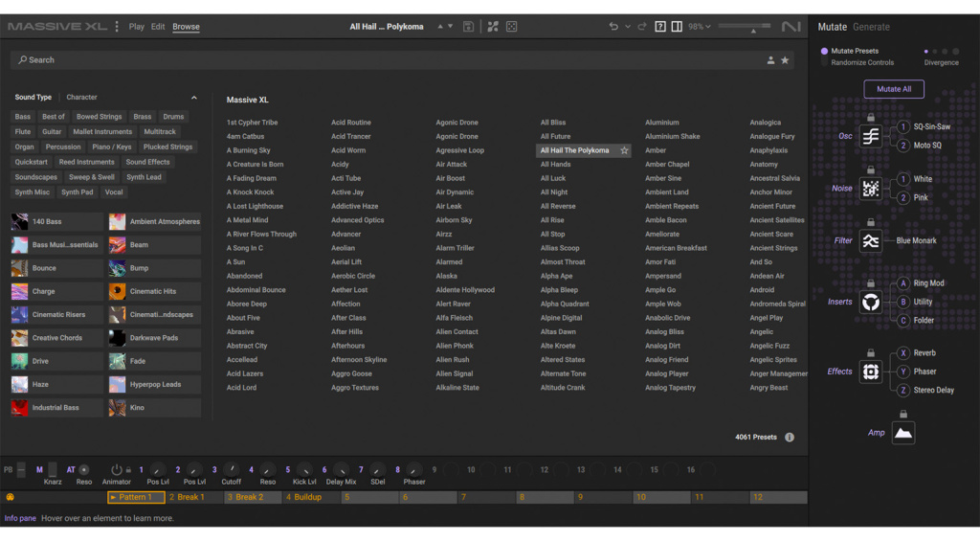Select insert slot A circle for Ring Mod
Image resolution: width=980 pixels, height=541 pixels.
(x=903, y=283)
